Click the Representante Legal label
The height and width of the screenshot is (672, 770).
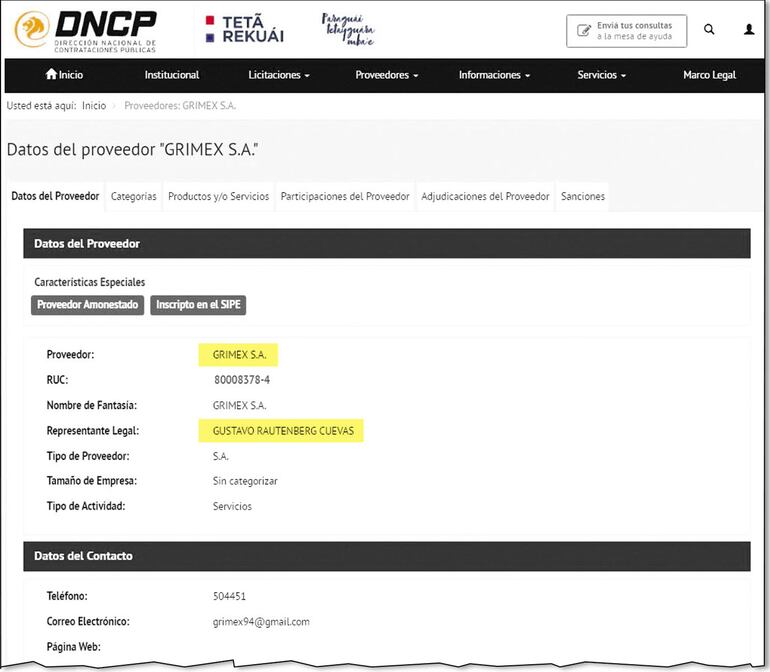93,431
